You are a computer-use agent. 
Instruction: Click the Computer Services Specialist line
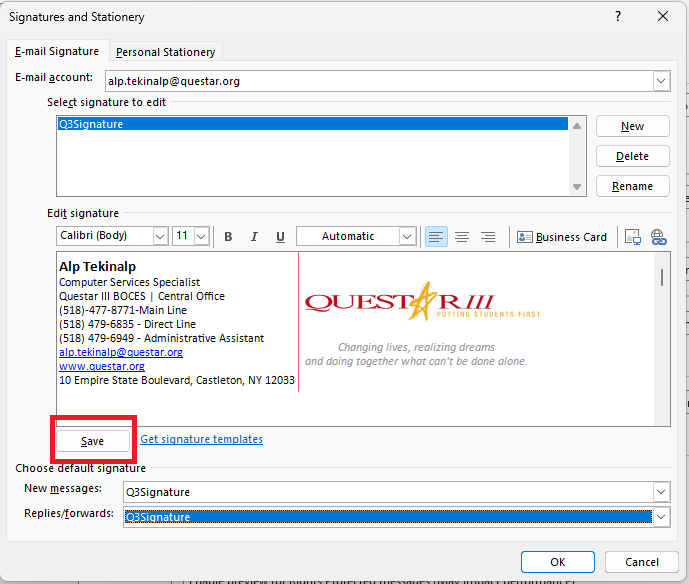click(x=130, y=282)
